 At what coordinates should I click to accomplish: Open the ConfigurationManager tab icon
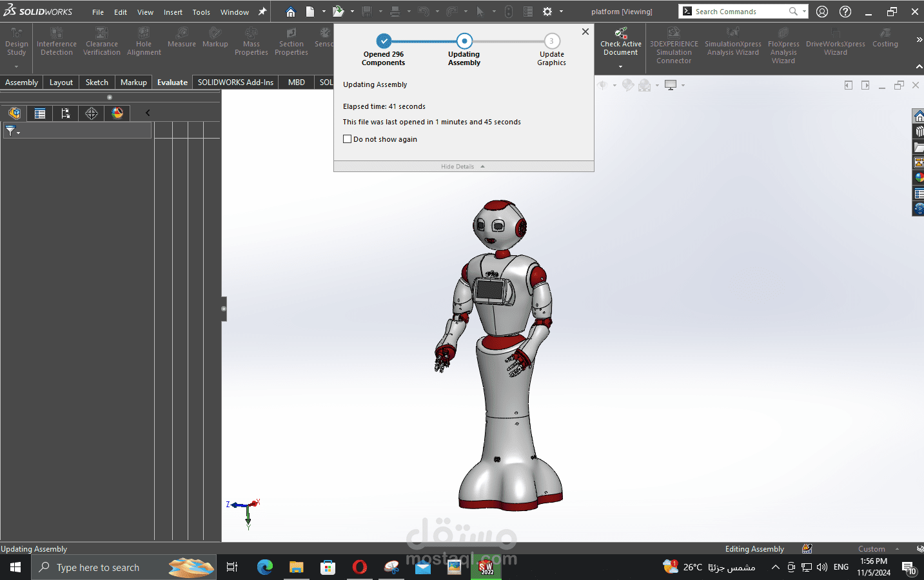[66, 113]
